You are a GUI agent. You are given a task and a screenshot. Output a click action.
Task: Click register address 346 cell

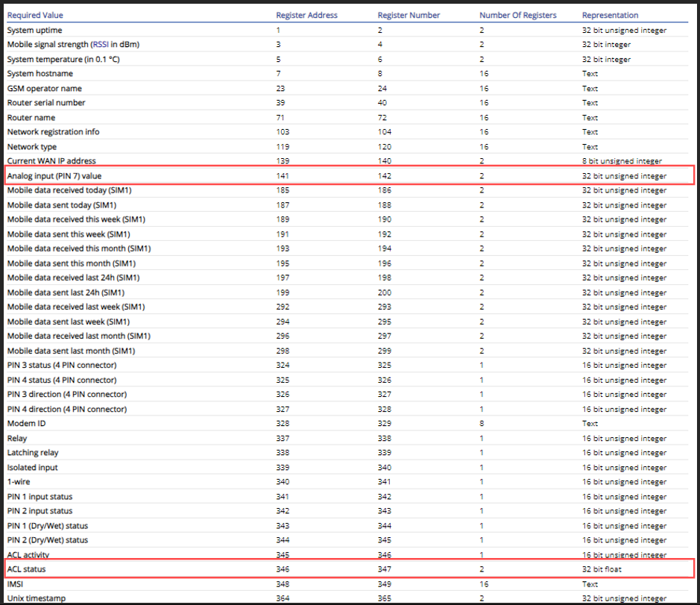(x=283, y=569)
